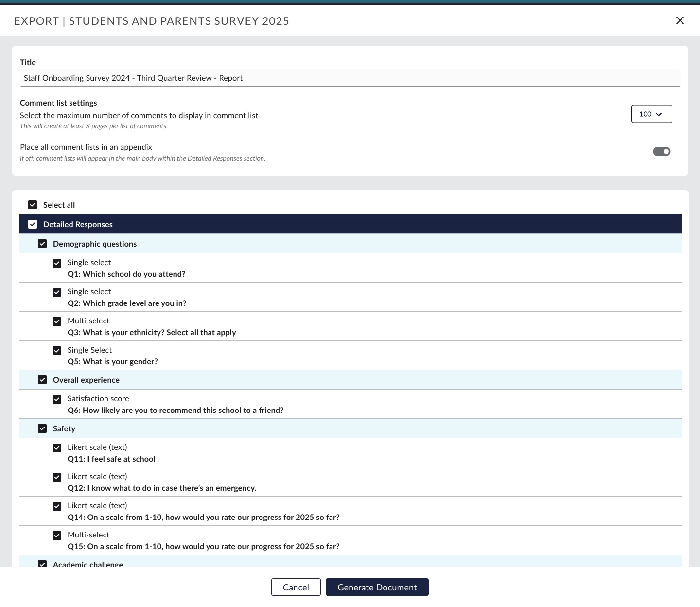Uncheck the Detailed Responses section checkbox
700x607 pixels.
click(33, 224)
